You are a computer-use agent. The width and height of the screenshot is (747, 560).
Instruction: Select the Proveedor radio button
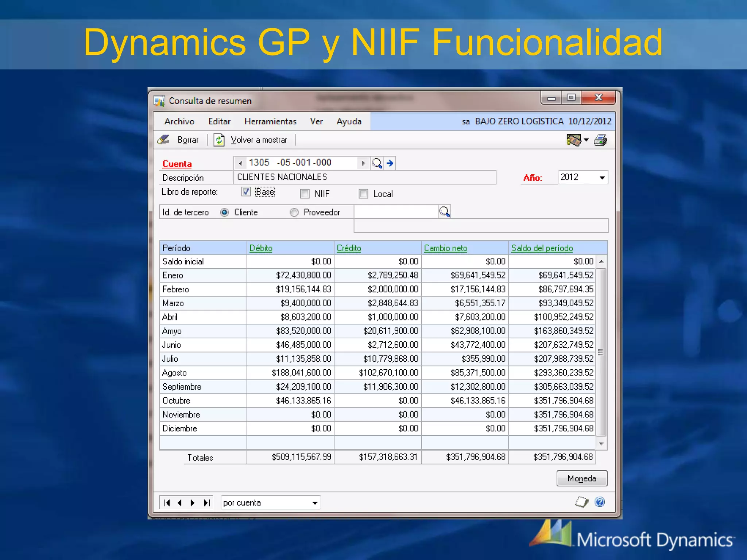coord(294,212)
